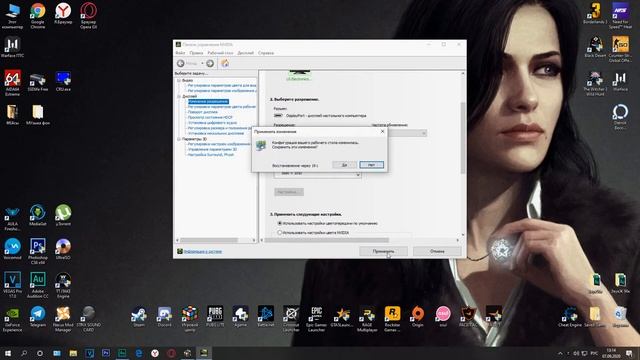Open Opera GX desktop icon
640x360 pixels.
88,16
